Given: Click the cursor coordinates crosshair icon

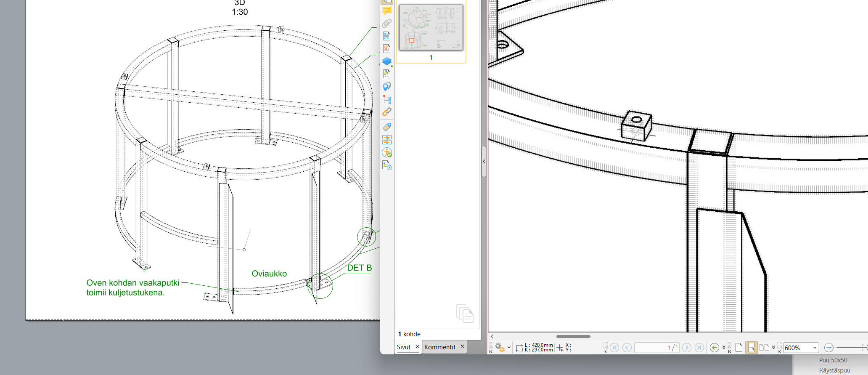Looking at the screenshot, I should point(560,348).
